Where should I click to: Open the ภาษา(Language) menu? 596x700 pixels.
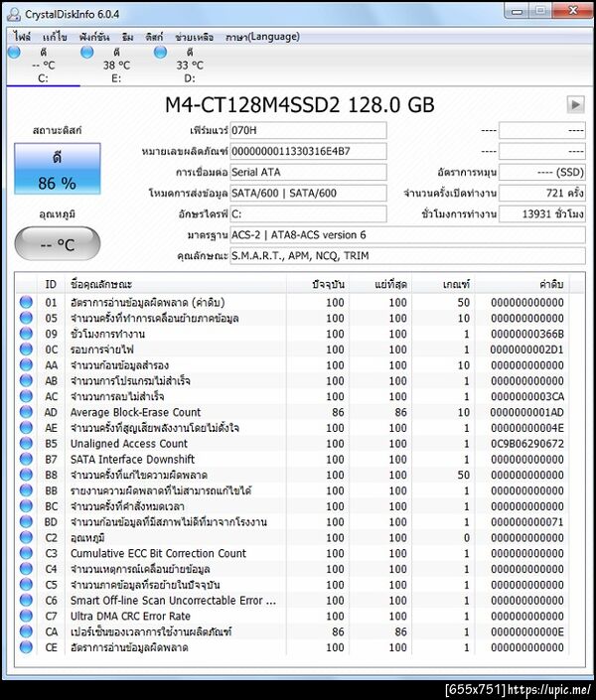click(x=262, y=37)
